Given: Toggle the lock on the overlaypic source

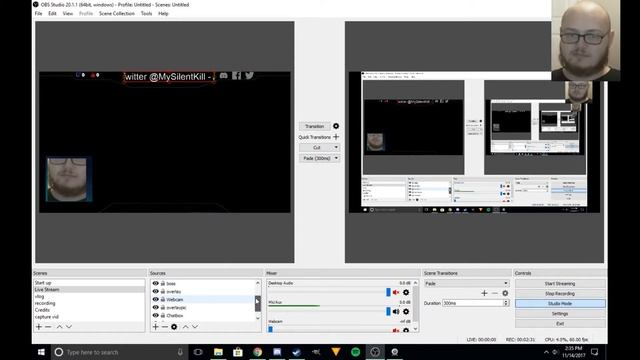Looking at the screenshot, I should coord(162,307).
